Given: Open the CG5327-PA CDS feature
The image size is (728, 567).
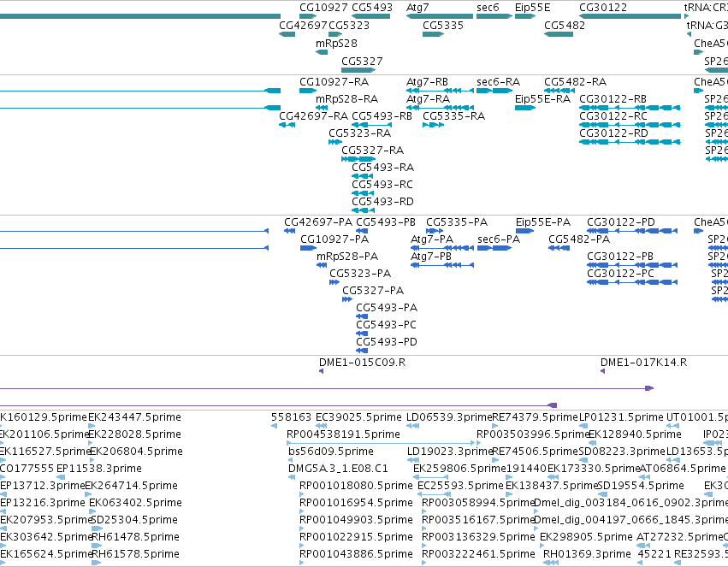Looking at the screenshot, I should 347,299.
